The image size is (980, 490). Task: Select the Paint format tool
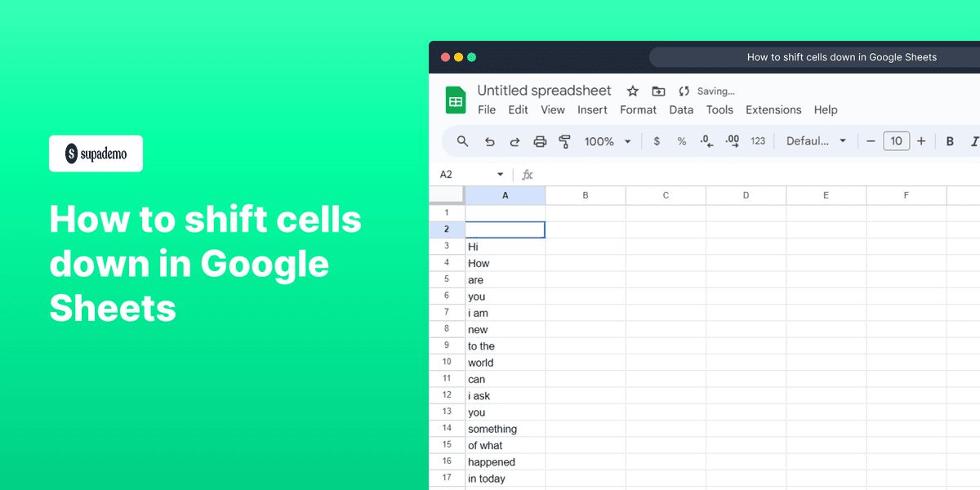coord(565,140)
